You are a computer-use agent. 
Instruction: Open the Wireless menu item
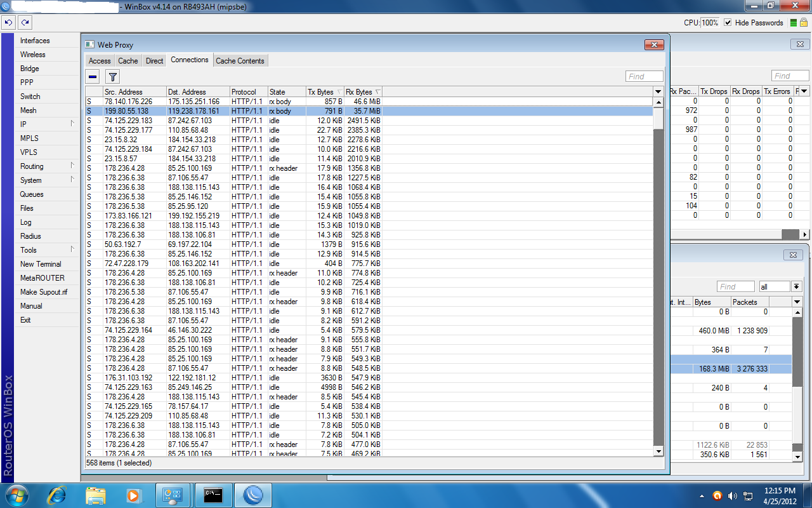pyautogui.click(x=33, y=55)
